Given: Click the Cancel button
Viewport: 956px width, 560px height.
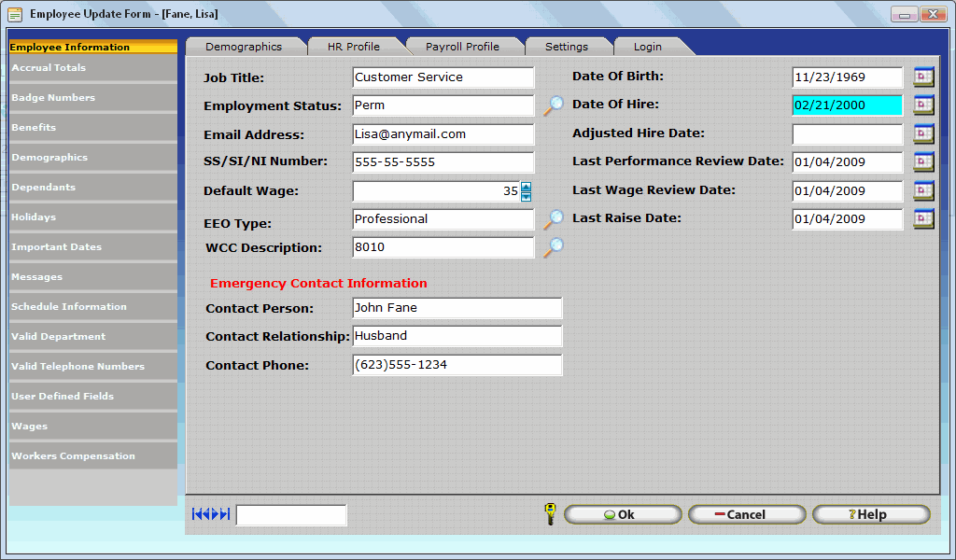Looking at the screenshot, I should (746, 514).
